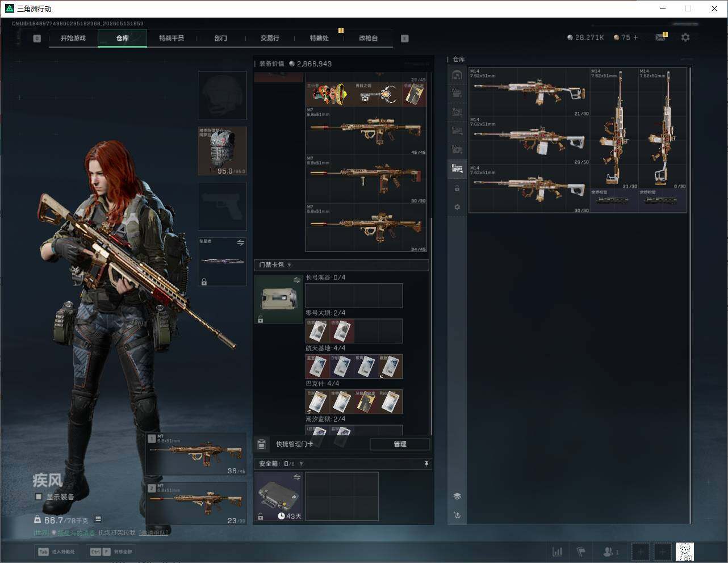Click the quick keycard management icon beside 快捷管理门卡

pos(262,444)
